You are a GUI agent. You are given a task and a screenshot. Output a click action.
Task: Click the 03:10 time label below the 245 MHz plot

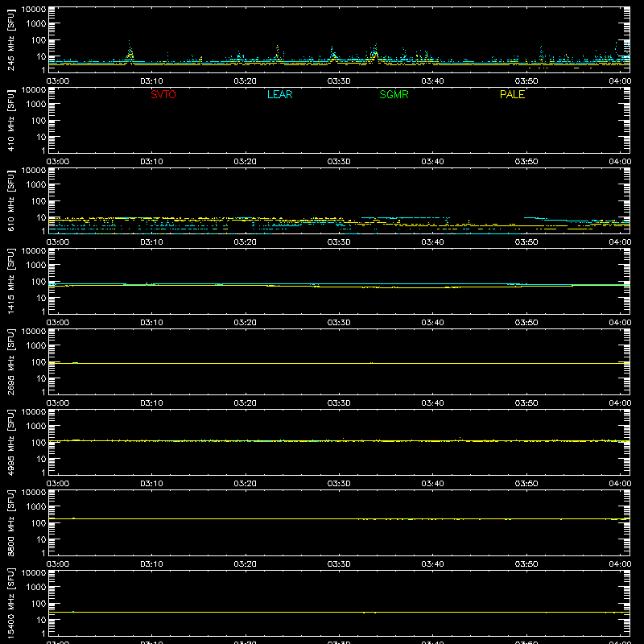151,81
